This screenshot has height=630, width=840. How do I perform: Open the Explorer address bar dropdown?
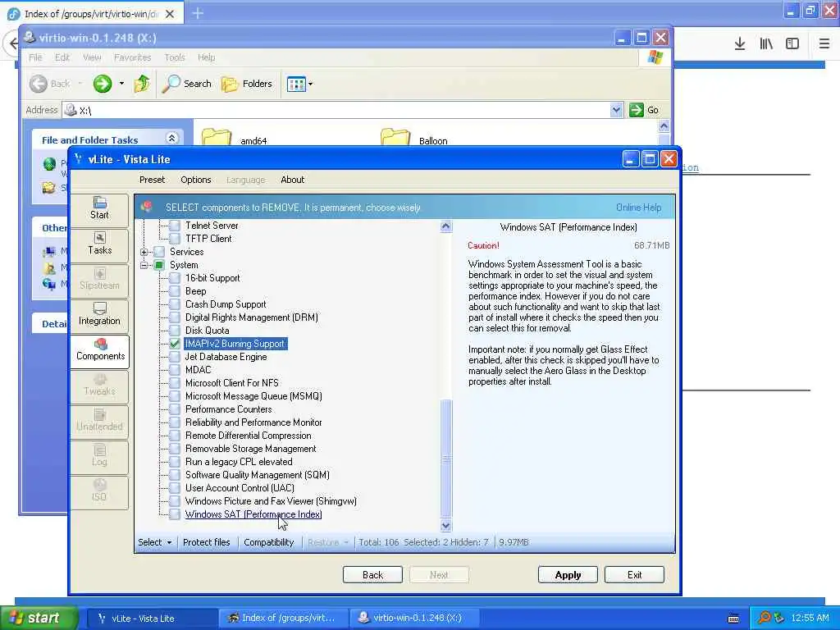point(616,110)
